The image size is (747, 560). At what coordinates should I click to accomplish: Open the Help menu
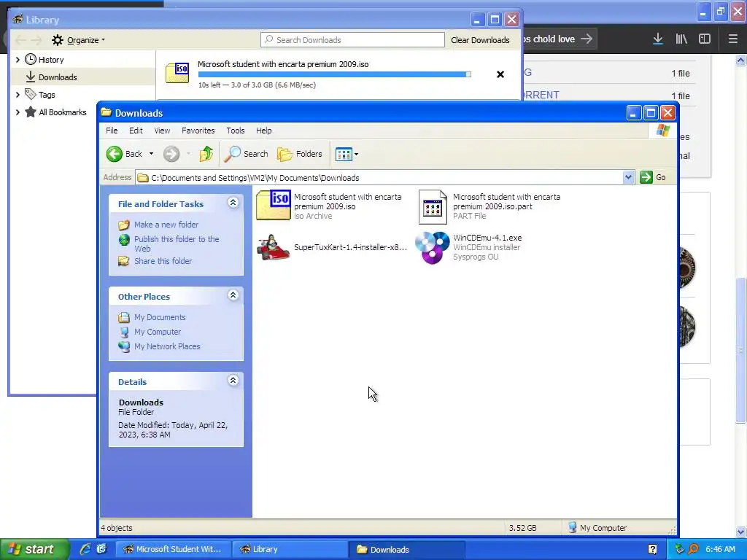coord(264,131)
